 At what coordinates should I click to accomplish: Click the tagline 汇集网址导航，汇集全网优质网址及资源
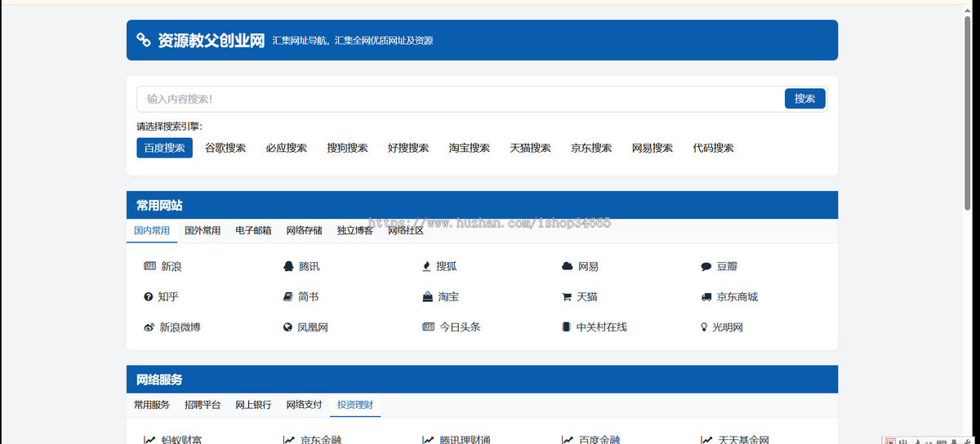[353, 41]
